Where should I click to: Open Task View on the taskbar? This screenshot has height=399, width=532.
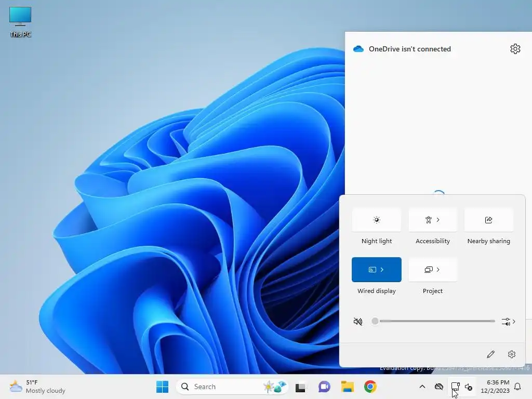click(x=300, y=387)
